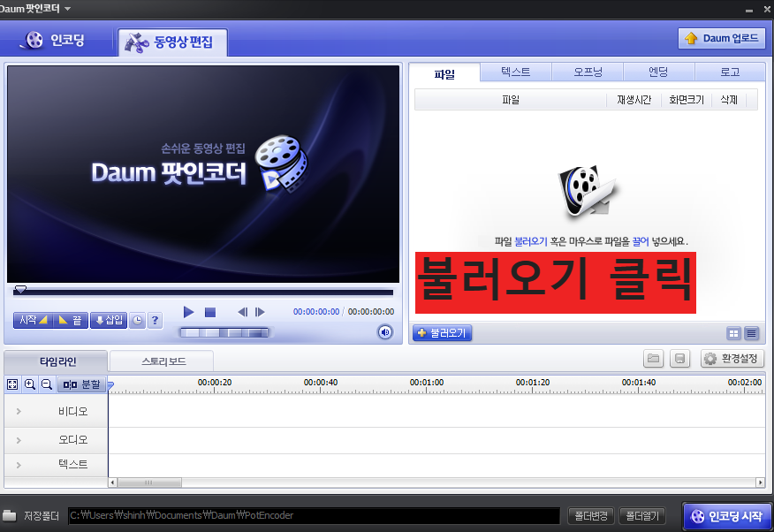Zoom in the timeline

[x=30, y=384]
